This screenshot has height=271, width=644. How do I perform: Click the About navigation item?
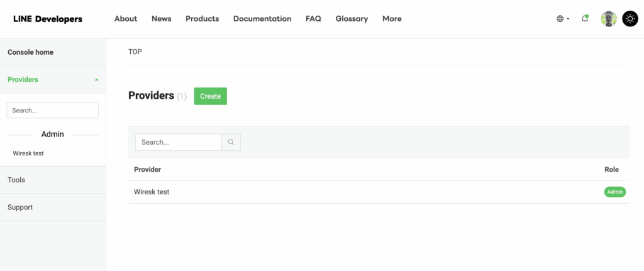[x=126, y=19]
